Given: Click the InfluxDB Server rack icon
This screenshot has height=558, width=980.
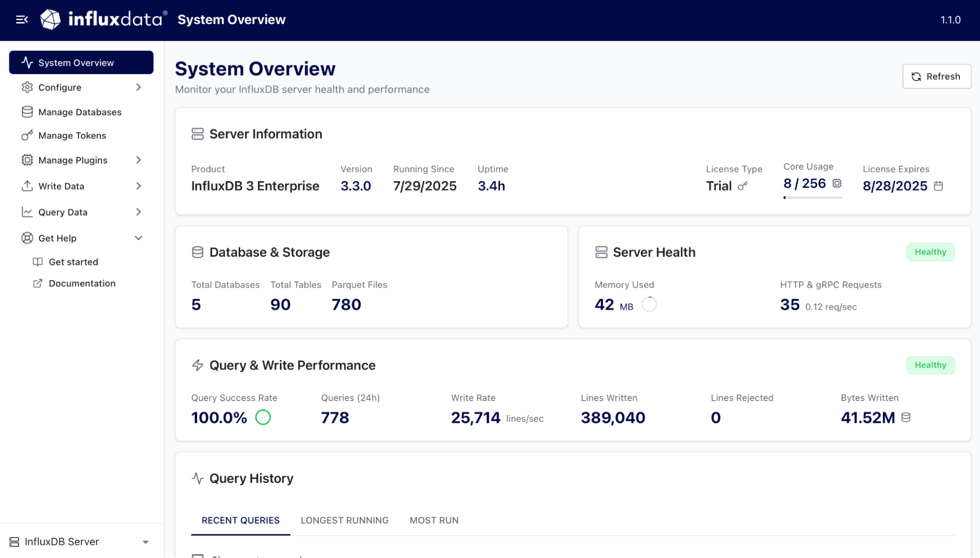Looking at the screenshot, I should (14, 542).
